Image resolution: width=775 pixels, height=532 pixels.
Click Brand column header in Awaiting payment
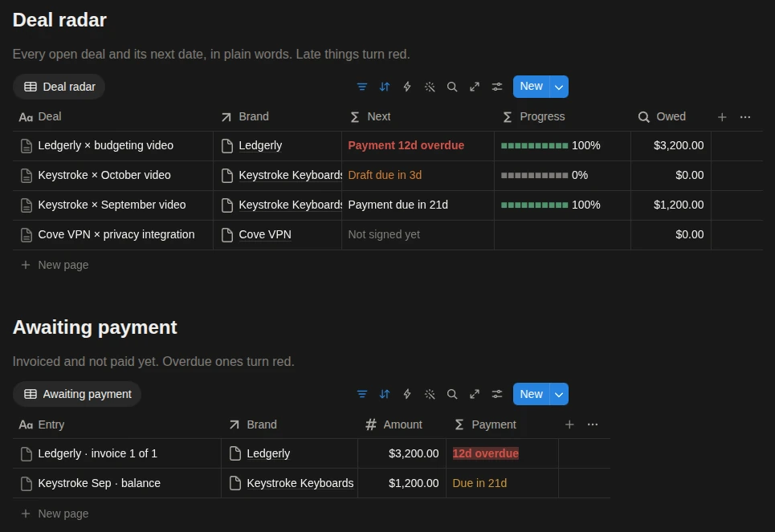click(x=289, y=424)
